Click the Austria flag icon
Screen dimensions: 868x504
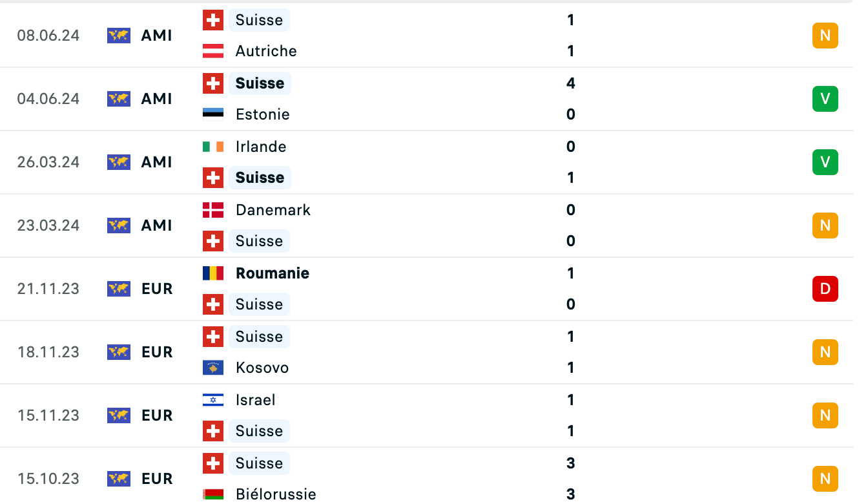[x=213, y=51]
